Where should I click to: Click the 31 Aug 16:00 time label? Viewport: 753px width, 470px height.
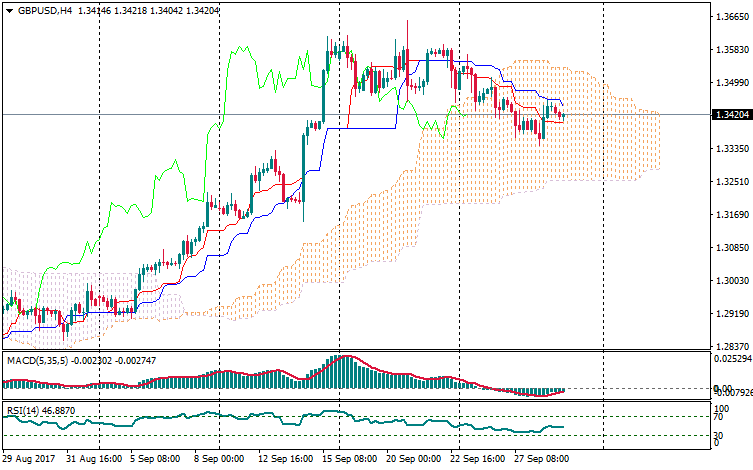click(x=94, y=460)
